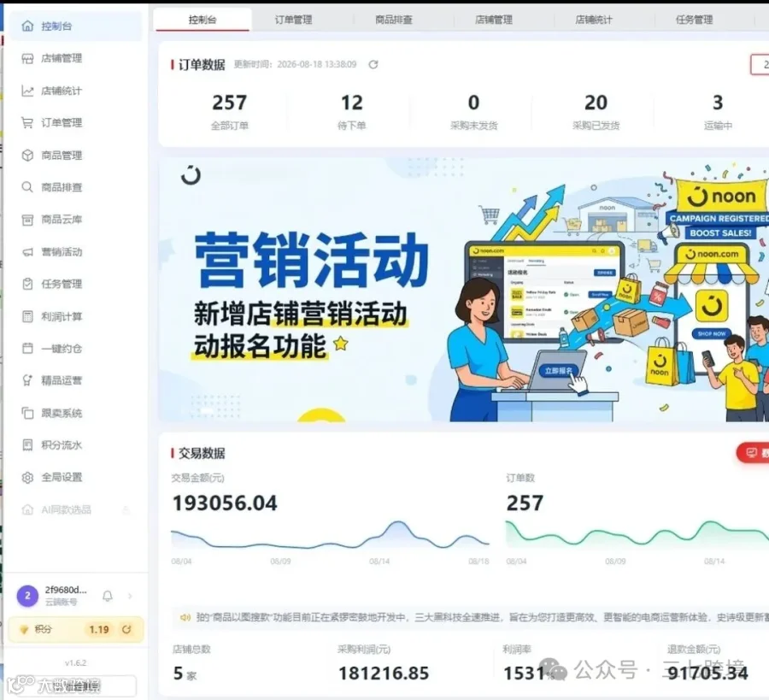Switch to the 商品排查 top tab
The image size is (769, 700).
(394, 21)
